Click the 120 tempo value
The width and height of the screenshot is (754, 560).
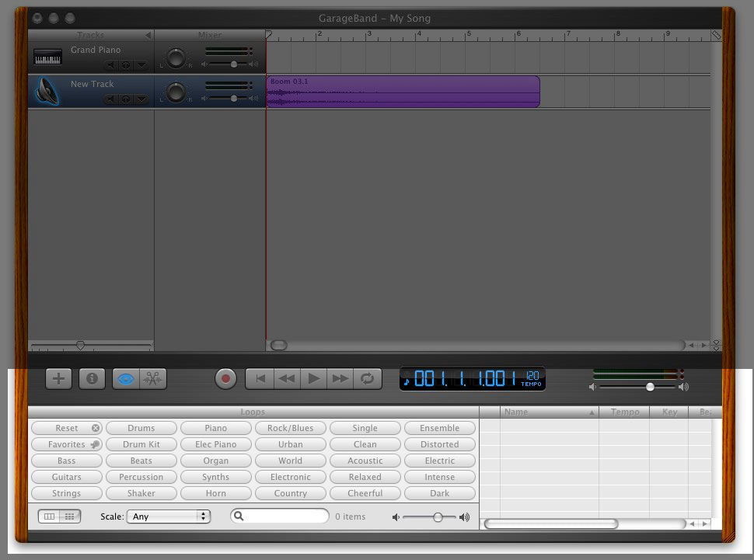[x=532, y=375]
